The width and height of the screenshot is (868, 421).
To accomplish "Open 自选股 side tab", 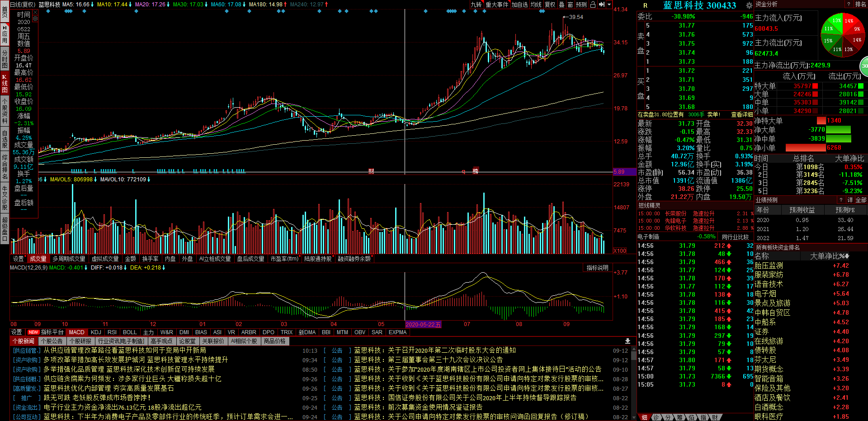I will pos(5,139).
